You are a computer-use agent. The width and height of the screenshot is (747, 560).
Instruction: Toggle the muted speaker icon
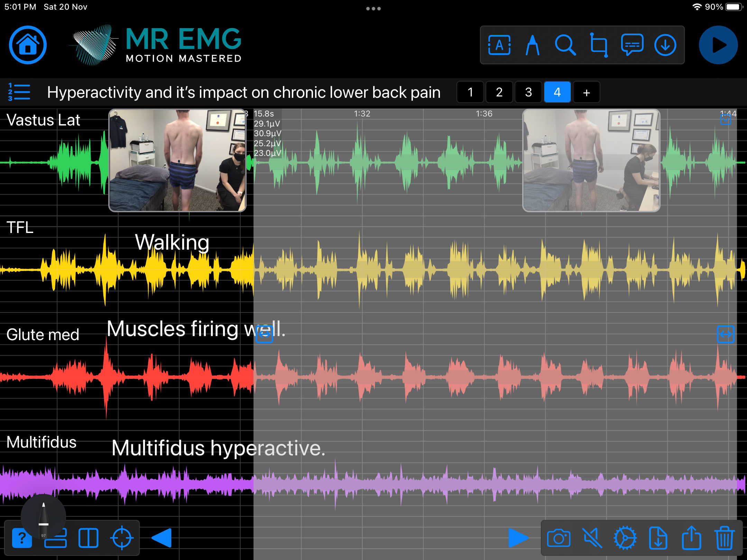coord(592,538)
